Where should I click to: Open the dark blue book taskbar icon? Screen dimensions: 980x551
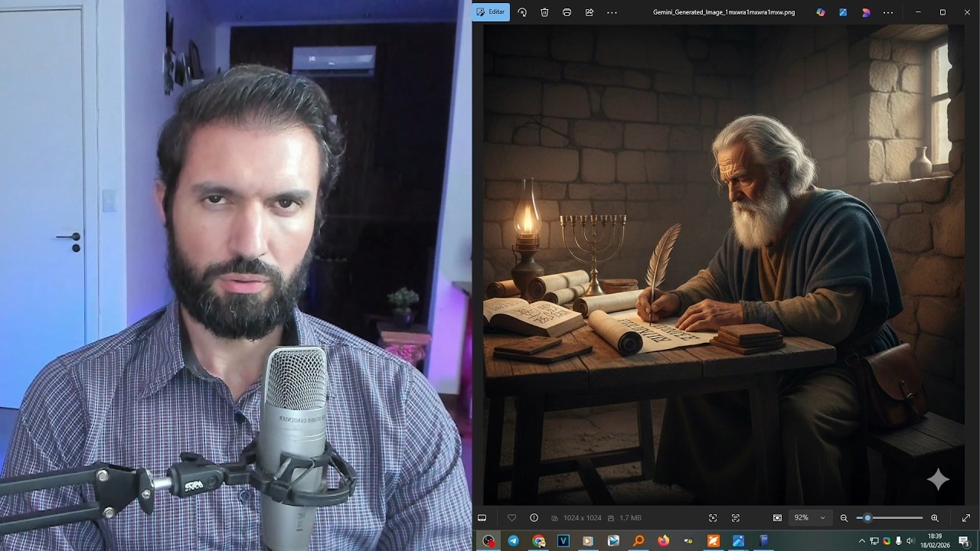[763, 541]
